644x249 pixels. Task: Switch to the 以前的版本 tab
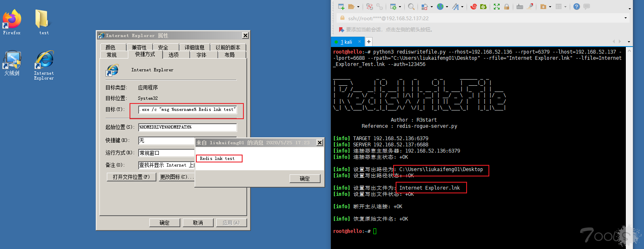coord(228,47)
